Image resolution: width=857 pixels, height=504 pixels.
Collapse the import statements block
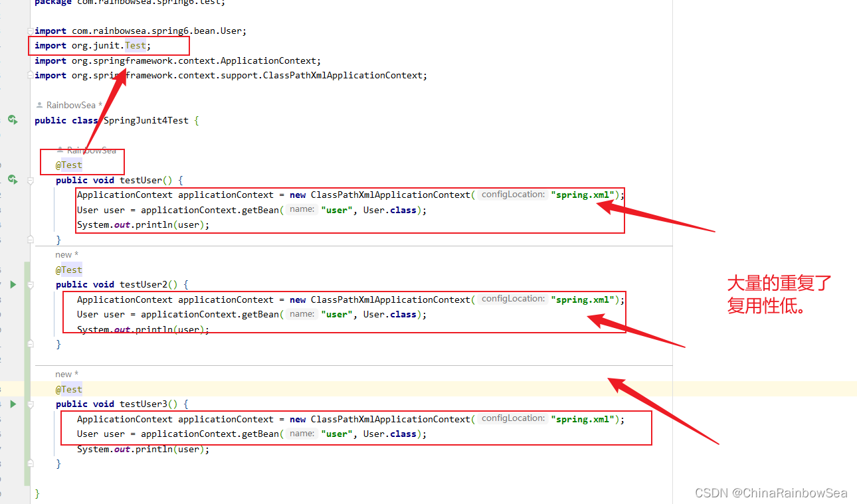(x=30, y=31)
